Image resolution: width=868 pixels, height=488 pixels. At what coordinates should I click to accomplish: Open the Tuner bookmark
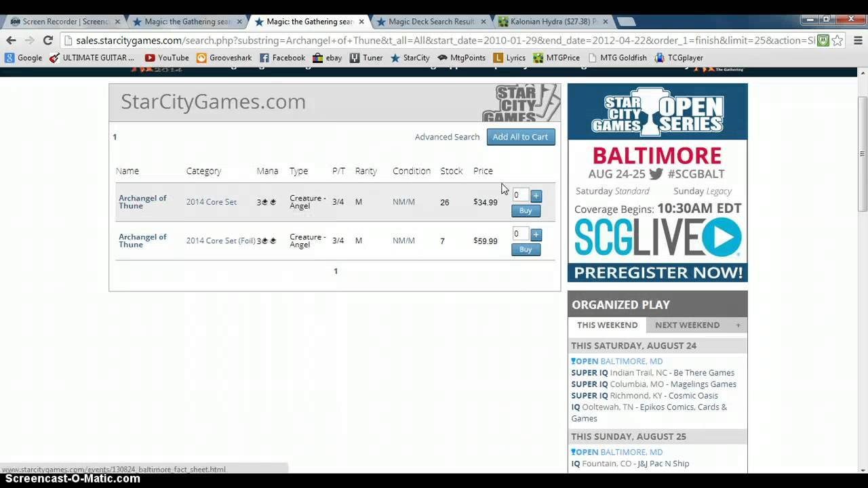pos(366,58)
